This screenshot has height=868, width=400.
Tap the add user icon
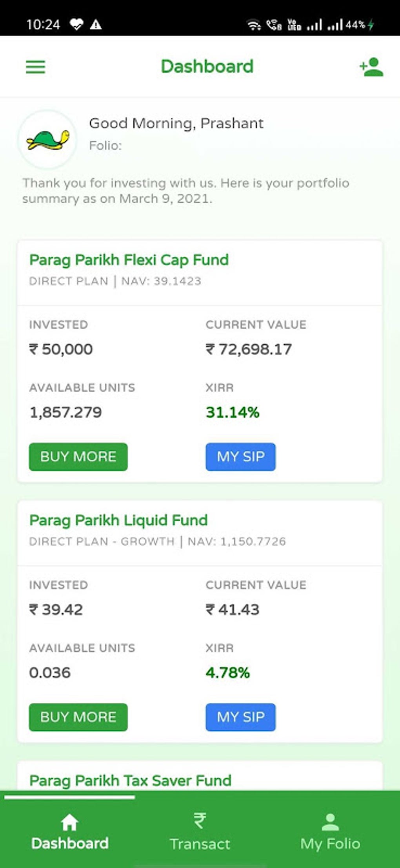pos(371,67)
